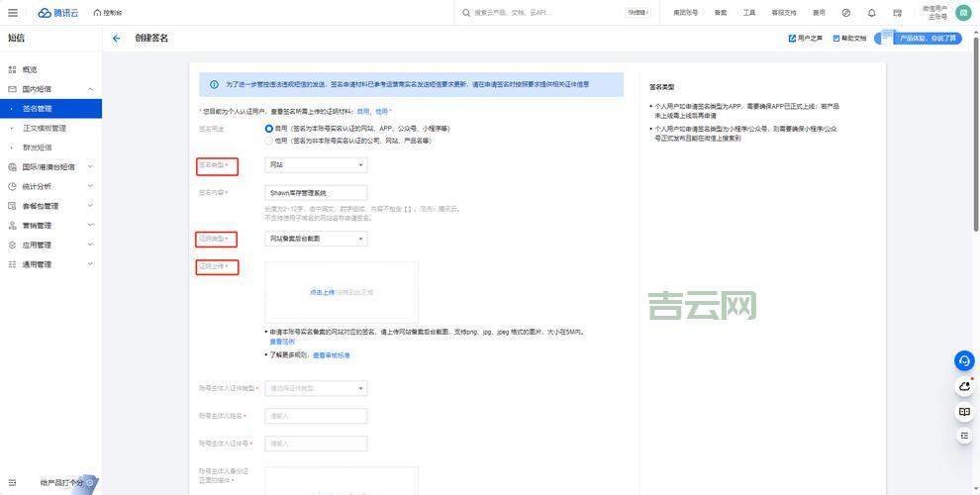Expand the 营销管理 section chevron
The image size is (980, 495).
pos(90,225)
